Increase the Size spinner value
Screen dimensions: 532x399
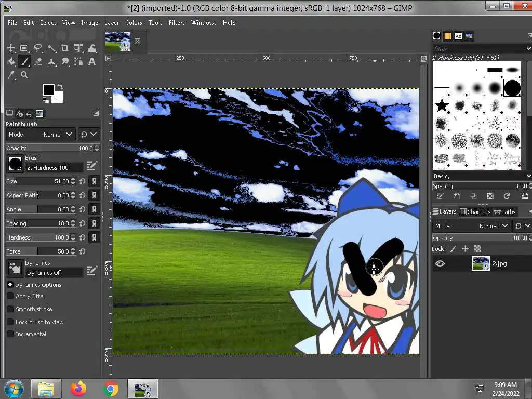point(73,179)
